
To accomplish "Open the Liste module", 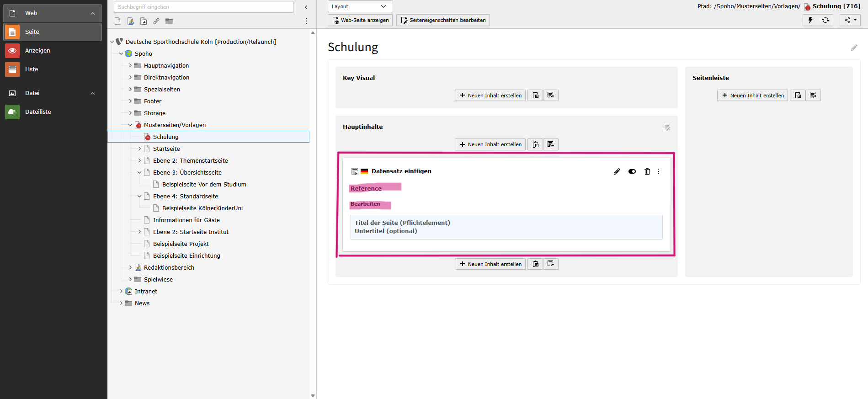I will click(x=32, y=69).
